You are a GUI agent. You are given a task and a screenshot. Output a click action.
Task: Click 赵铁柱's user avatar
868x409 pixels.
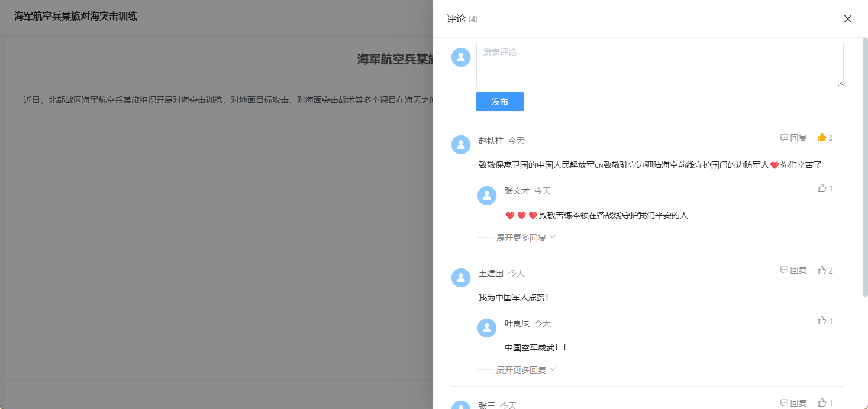tap(461, 145)
